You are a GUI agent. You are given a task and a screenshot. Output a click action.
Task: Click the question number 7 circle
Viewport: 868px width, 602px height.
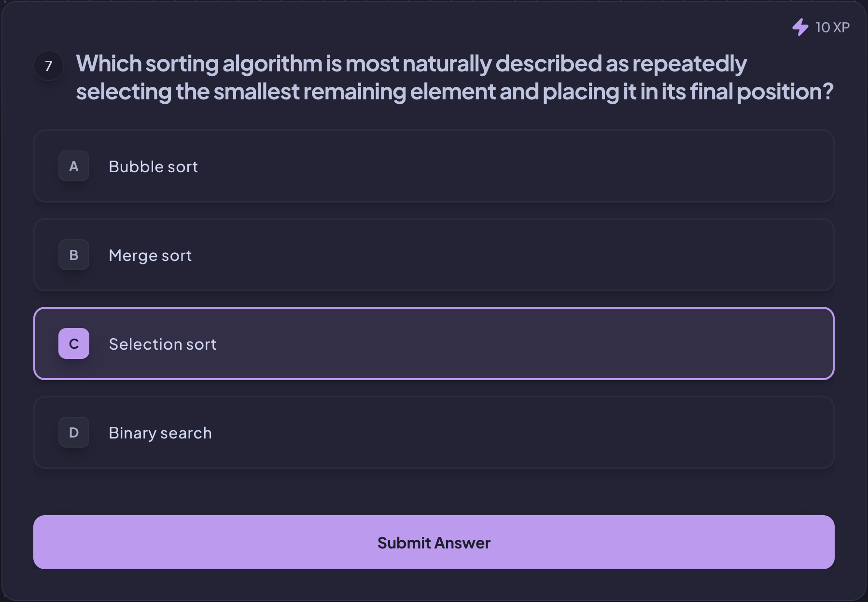click(49, 66)
